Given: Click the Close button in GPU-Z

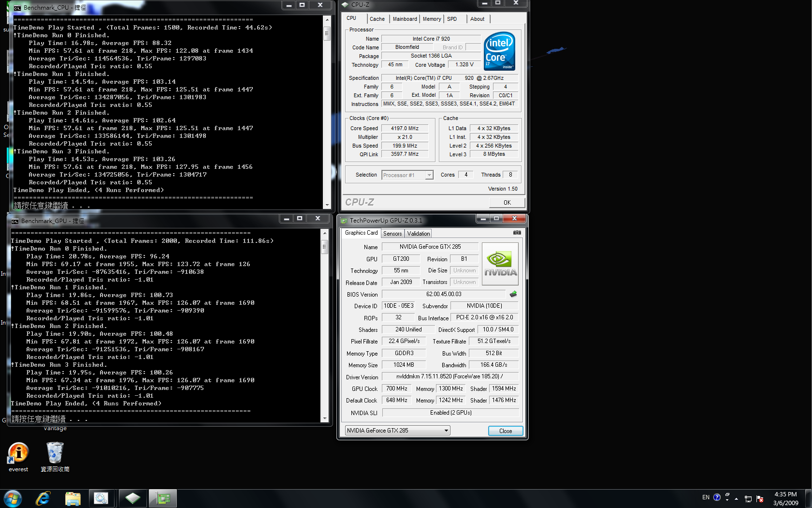Looking at the screenshot, I should point(506,431).
